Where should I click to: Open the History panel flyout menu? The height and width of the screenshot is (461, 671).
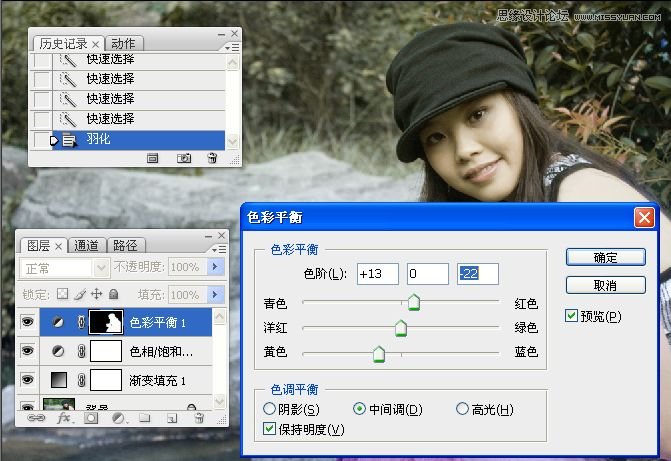point(232,48)
